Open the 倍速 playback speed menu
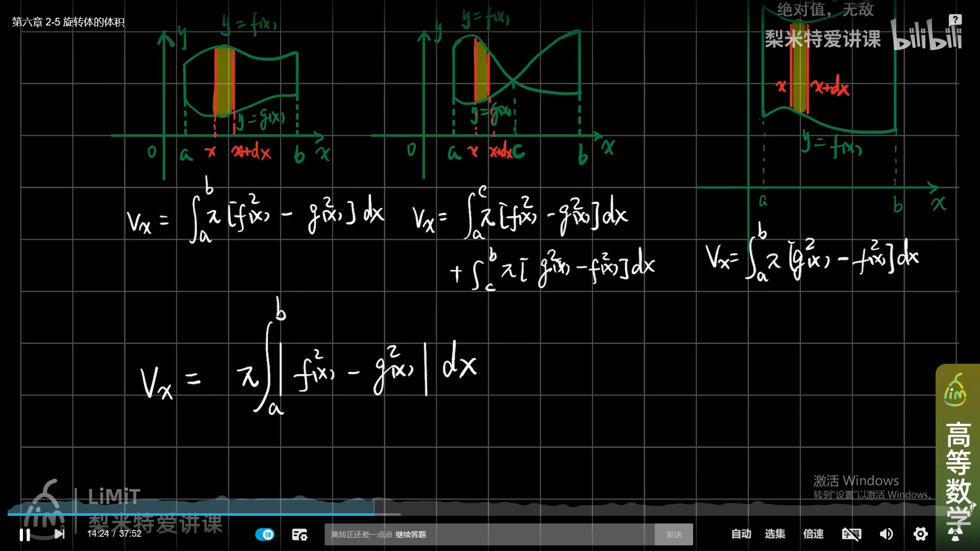Image resolution: width=980 pixels, height=551 pixels. tap(813, 534)
